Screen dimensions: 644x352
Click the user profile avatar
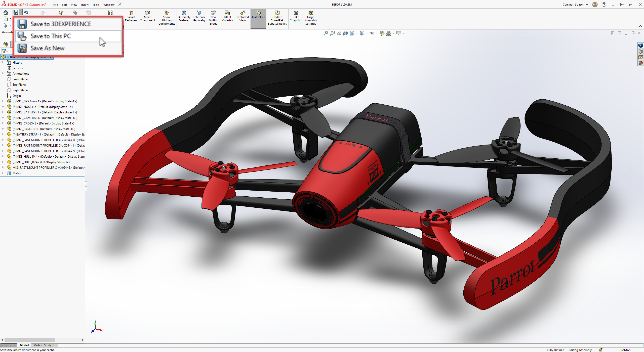click(x=595, y=5)
